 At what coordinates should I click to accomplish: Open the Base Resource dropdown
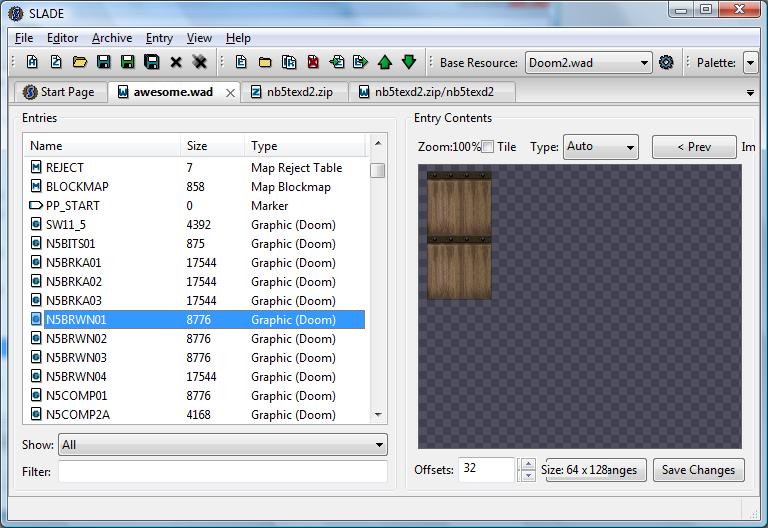pyautogui.click(x=588, y=63)
